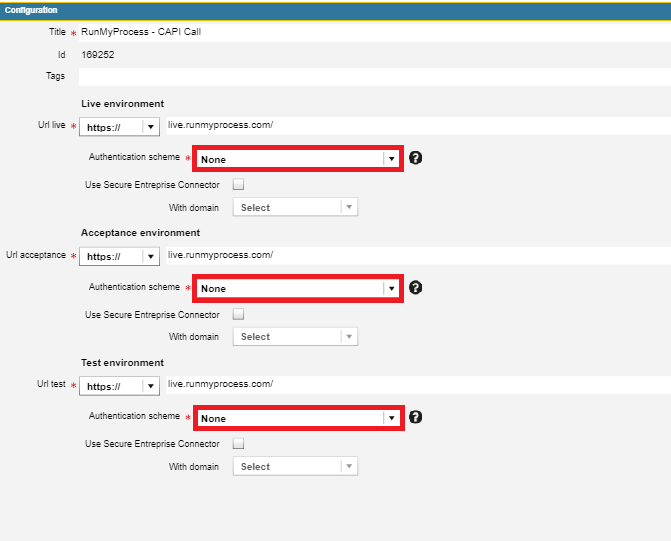Image resolution: width=671 pixels, height=541 pixels.
Task: Open With domain dropdown in Test environment
Action: (x=295, y=466)
